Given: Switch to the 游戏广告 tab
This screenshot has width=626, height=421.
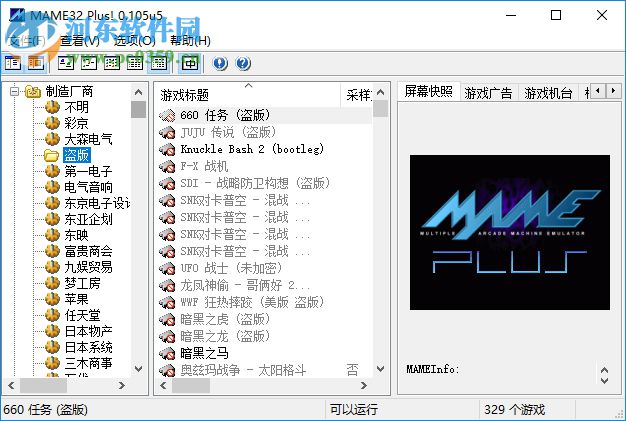Looking at the screenshot, I should [x=488, y=93].
